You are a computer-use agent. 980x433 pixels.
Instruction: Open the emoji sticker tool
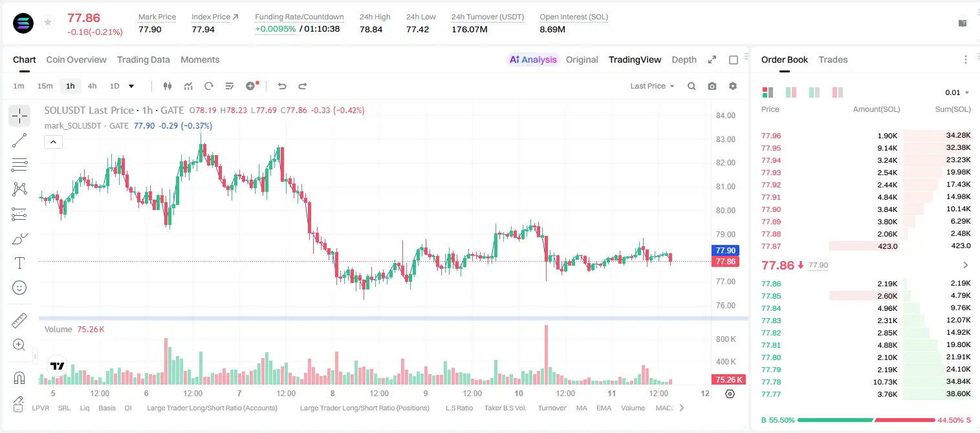click(19, 288)
